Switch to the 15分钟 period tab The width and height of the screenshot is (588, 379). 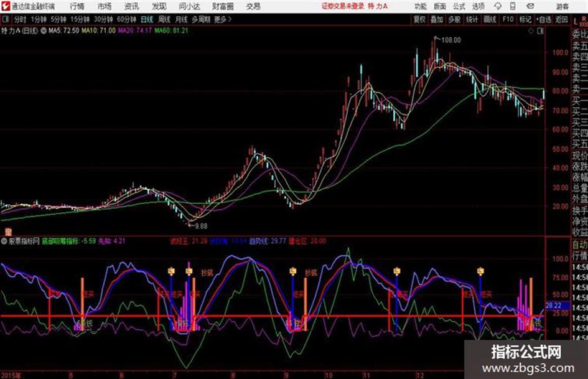click(80, 19)
